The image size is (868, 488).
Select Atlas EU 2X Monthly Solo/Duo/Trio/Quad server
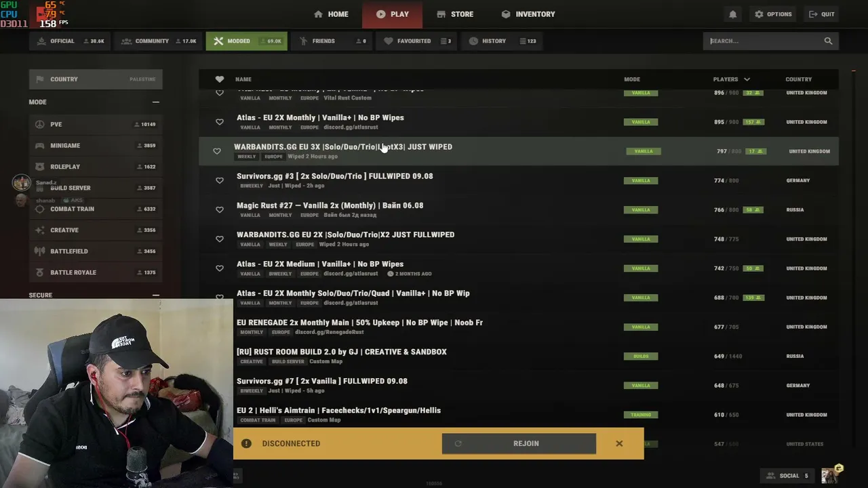tap(353, 293)
